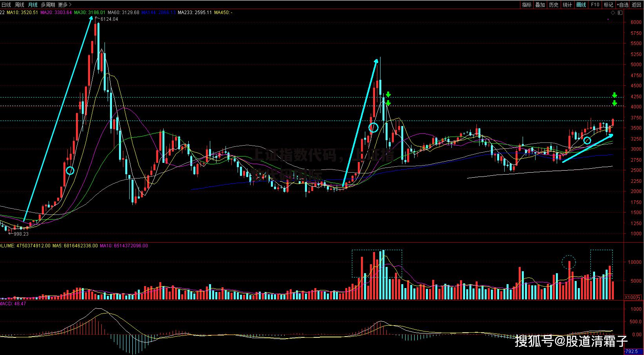This screenshot has width=644, height=355.
Task: Click the X100万 volume unit label
Action: point(633,297)
